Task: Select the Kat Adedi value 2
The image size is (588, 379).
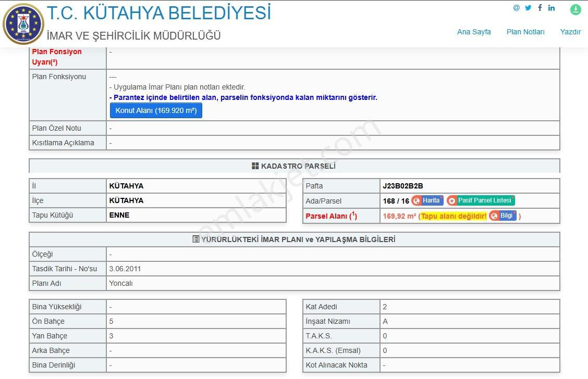Action: (385, 307)
